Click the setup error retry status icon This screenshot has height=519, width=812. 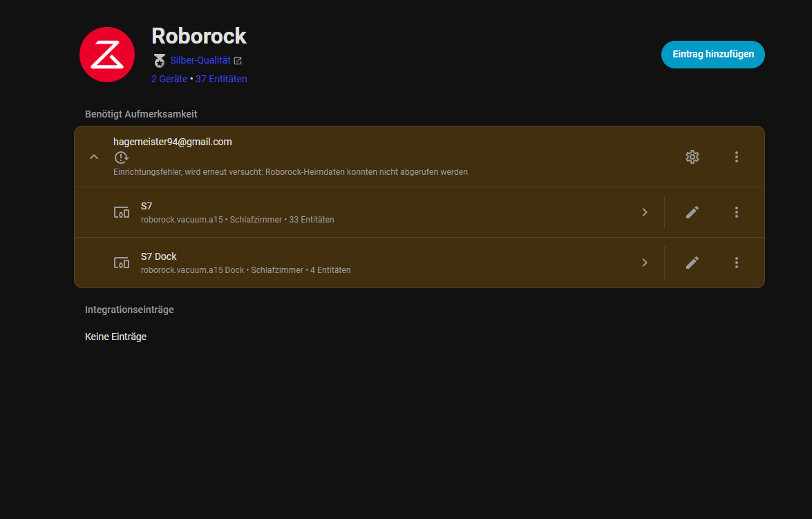[x=121, y=158]
